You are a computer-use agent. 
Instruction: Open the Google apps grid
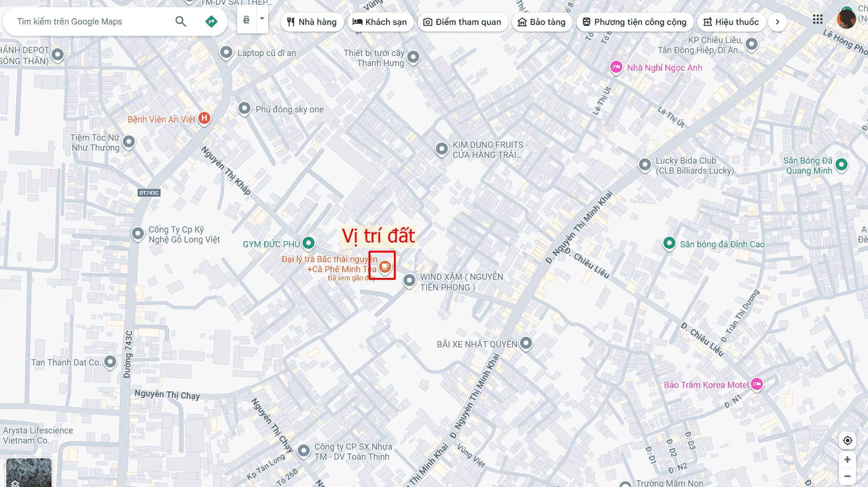pos(818,19)
